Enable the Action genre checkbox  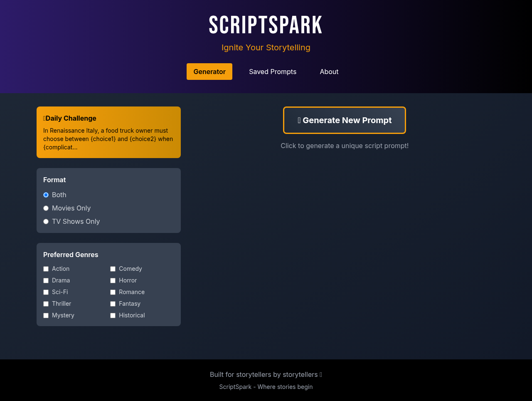click(x=46, y=269)
